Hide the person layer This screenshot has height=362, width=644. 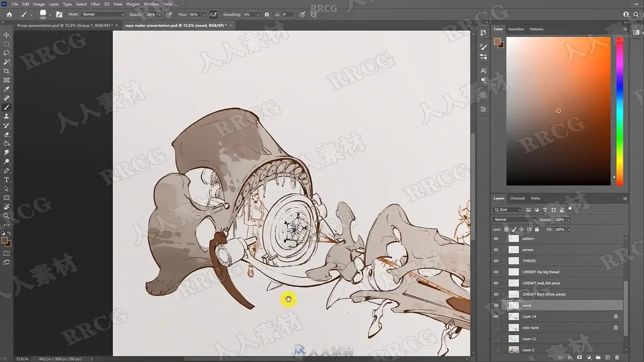point(496,250)
